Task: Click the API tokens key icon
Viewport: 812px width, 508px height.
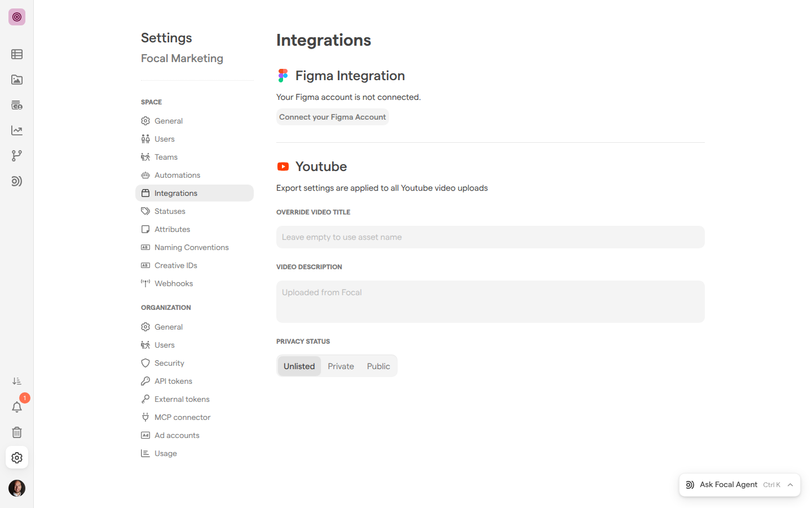Action: click(145, 381)
